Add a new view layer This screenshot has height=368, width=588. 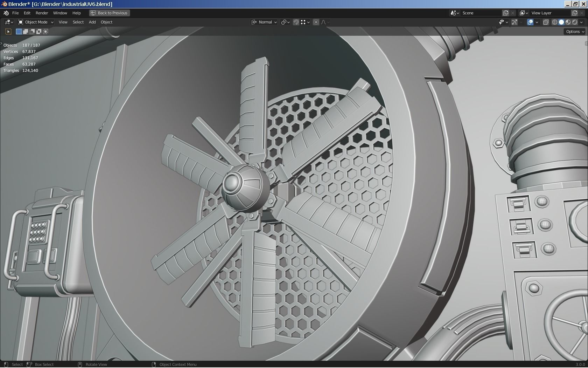pos(575,13)
